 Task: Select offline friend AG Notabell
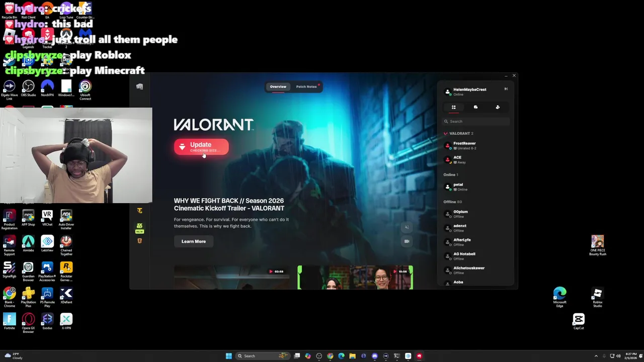[x=476, y=256]
